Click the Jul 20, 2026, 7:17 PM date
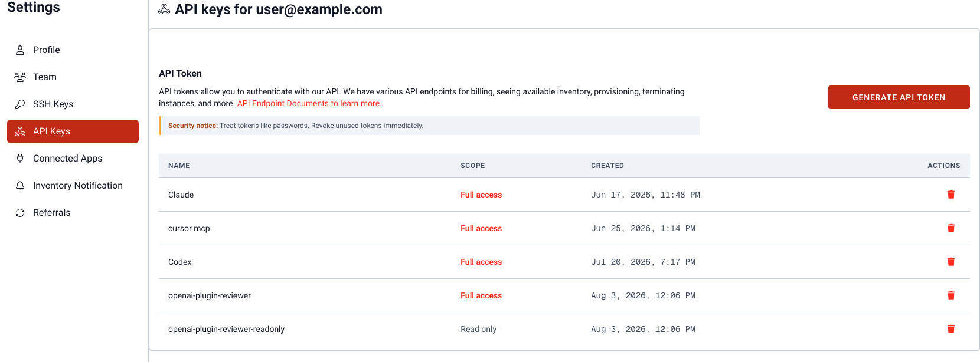The height and width of the screenshot is (362, 980). pos(643,262)
